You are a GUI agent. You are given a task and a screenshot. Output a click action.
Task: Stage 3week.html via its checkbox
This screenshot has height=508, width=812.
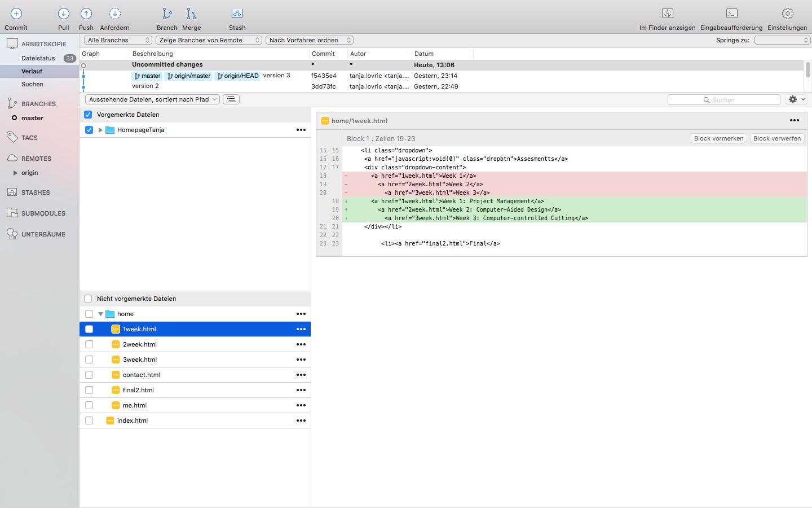(x=89, y=360)
